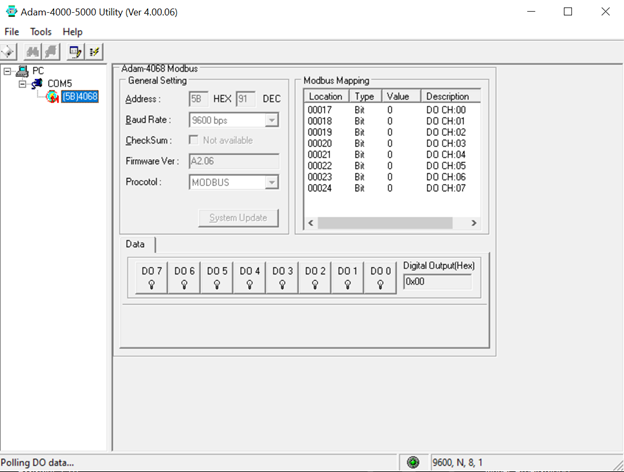Maximize the Adam utility window
The height and width of the screenshot is (472, 624).
568,12
